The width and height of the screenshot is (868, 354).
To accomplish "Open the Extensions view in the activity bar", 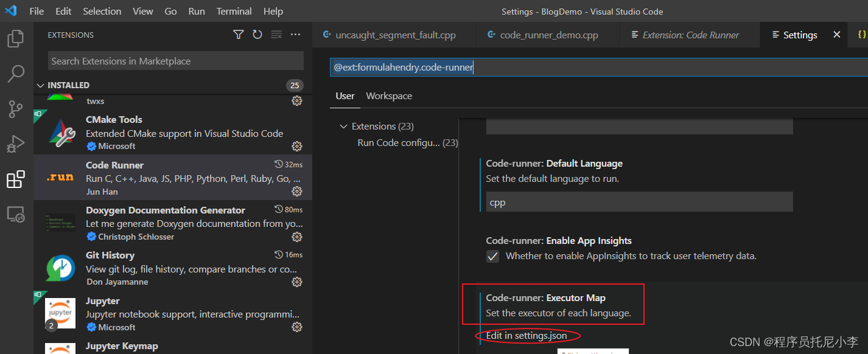I will tap(16, 179).
